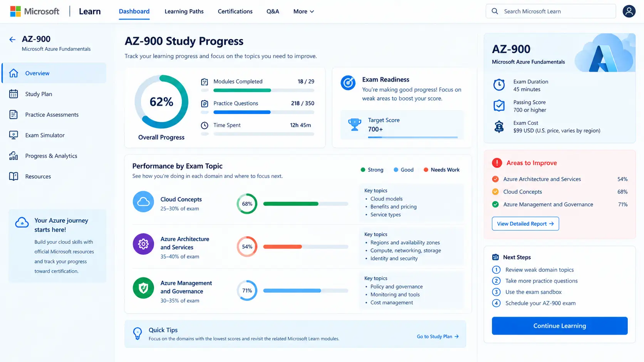The height and width of the screenshot is (362, 644).
Task: Click the Exam Duration clock icon
Action: pos(499,85)
